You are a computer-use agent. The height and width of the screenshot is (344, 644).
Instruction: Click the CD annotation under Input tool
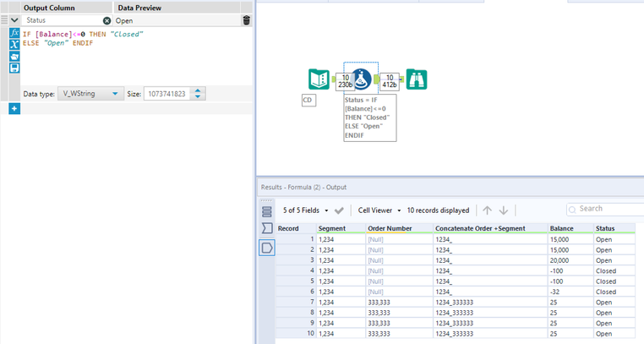[308, 101]
